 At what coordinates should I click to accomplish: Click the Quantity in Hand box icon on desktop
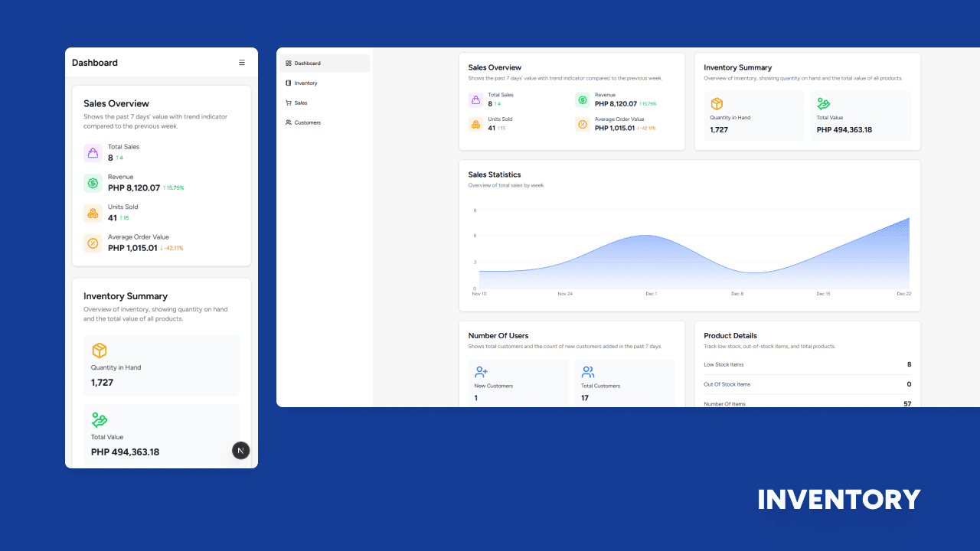pos(717,104)
